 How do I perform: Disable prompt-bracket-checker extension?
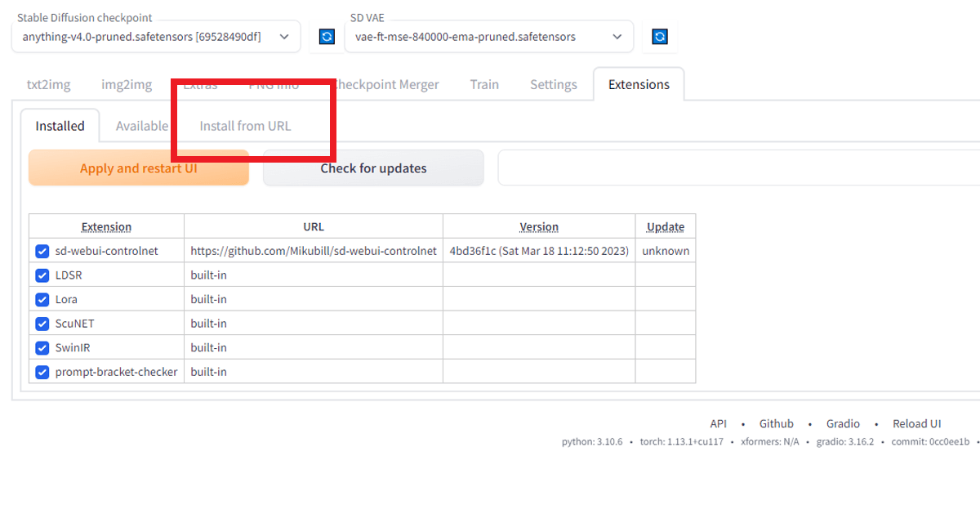coord(42,372)
